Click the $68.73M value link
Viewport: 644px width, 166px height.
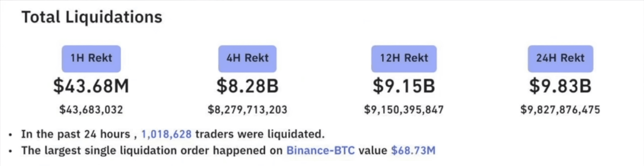tap(413, 151)
